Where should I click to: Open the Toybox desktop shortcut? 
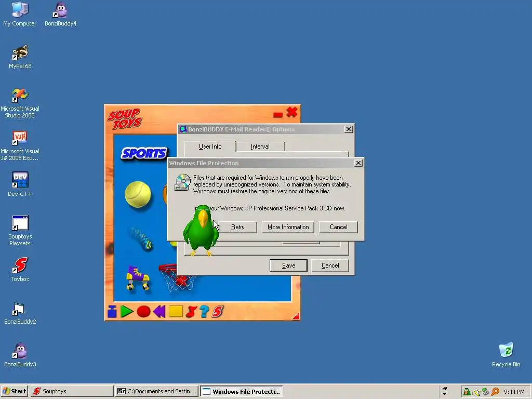[20, 270]
